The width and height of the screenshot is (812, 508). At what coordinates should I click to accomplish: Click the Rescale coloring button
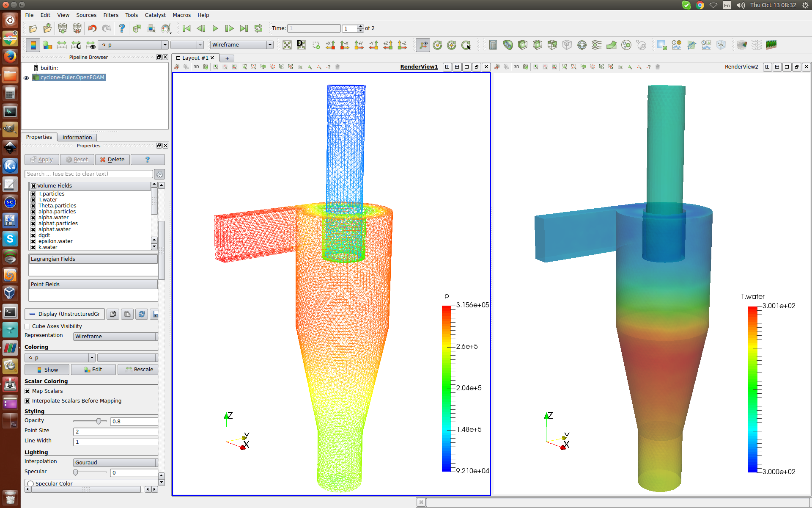[139, 370]
